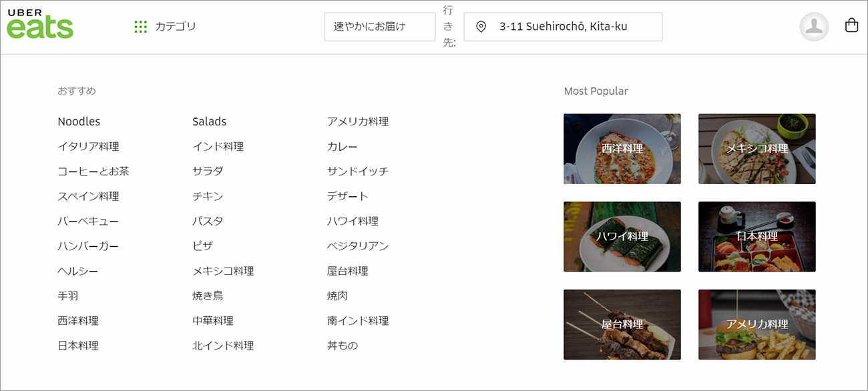The height and width of the screenshot is (391, 868).
Task: Select チキン category
Action: click(x=208, y=196)
